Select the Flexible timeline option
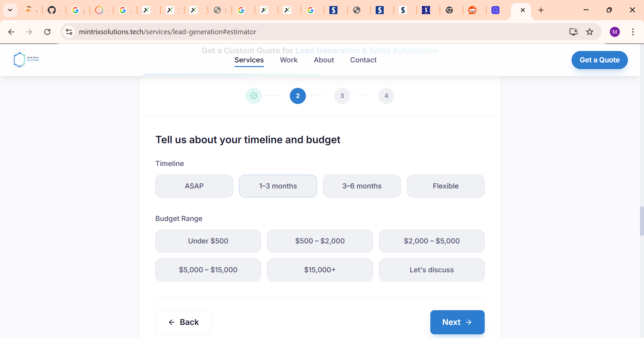644x338 pixels. coord(445,186)
